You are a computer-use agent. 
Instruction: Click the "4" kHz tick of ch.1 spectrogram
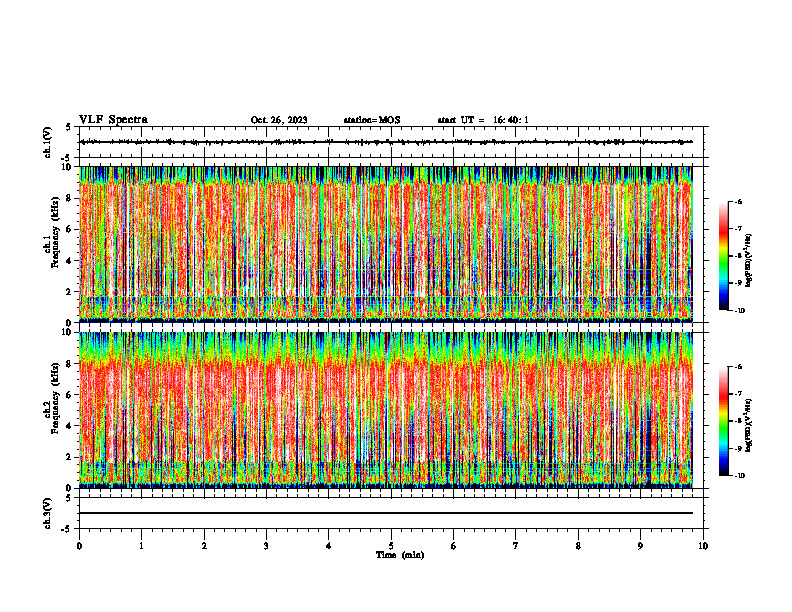(x=70, y=261)
